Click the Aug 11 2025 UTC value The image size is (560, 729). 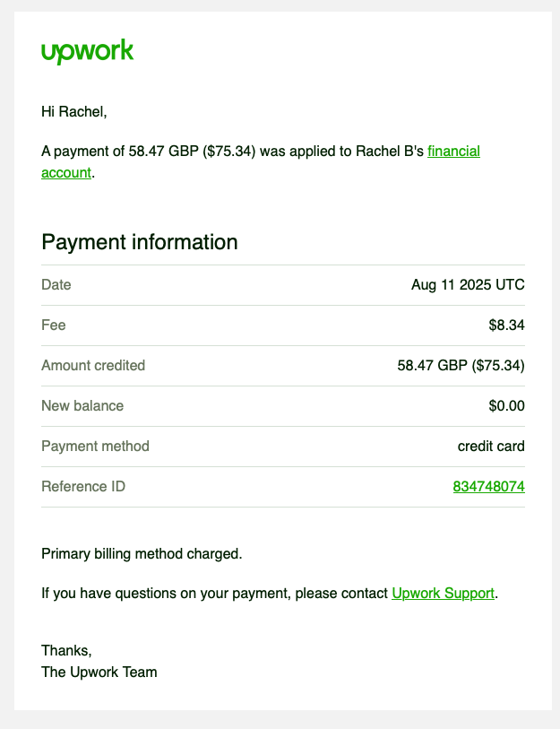coord(468,285)
